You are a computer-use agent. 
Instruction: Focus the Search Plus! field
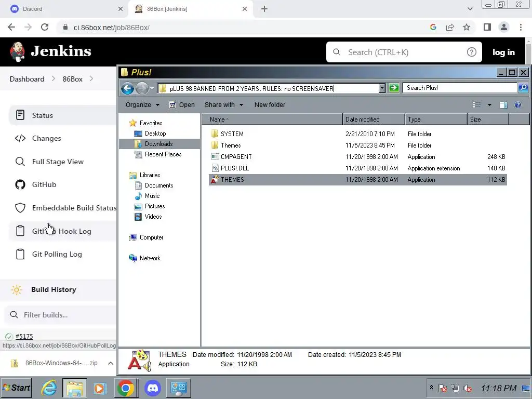(459, 88)
